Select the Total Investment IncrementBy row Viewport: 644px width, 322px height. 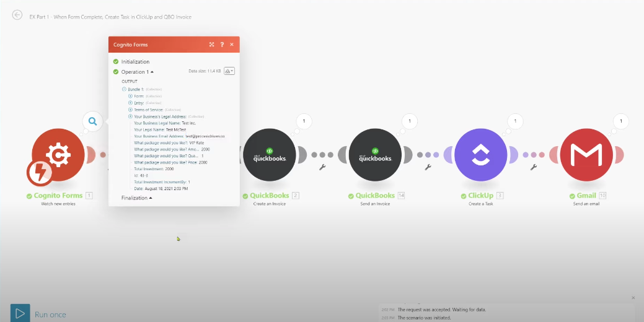point(162,182)
